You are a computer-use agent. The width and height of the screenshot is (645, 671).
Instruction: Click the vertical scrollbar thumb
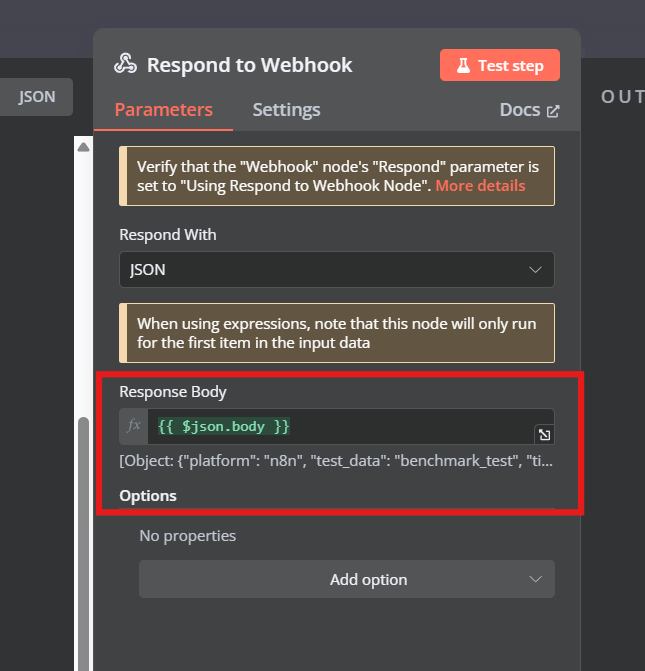click(x=83, y=543)
